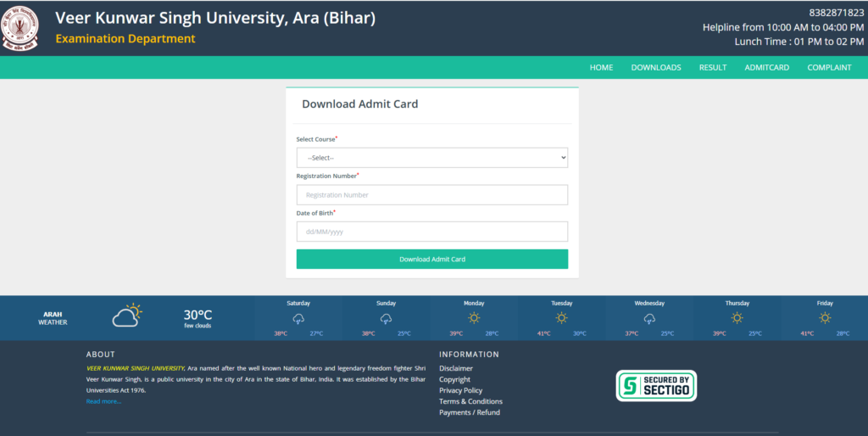This screenshot has height=436, width=868.
Task: Open the Copyright link
Action: click(x=454, y=379)
